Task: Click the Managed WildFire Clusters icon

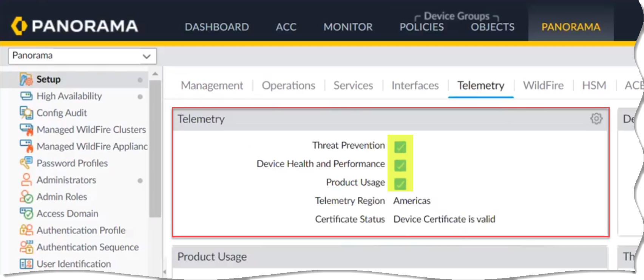Action: (x=26, y=129)
